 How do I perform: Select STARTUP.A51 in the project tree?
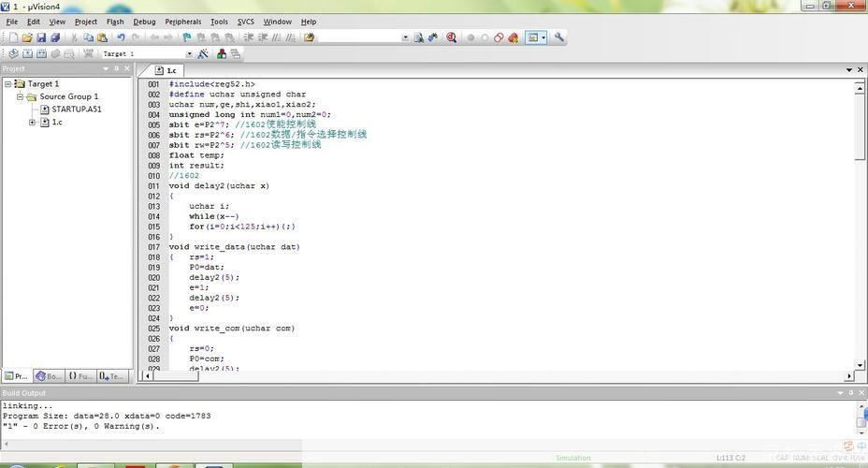click(76, 110)
